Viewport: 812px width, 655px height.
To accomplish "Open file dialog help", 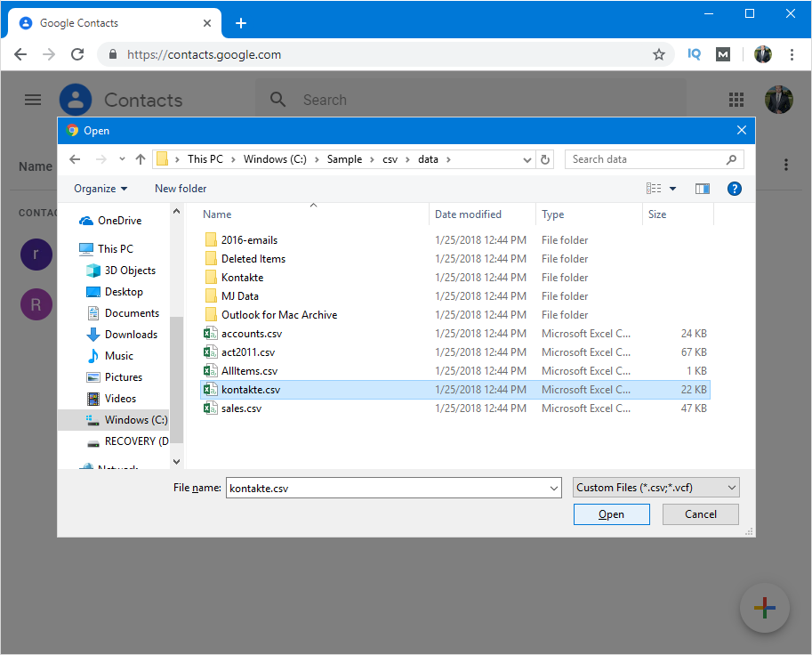I will coord(735,189).
